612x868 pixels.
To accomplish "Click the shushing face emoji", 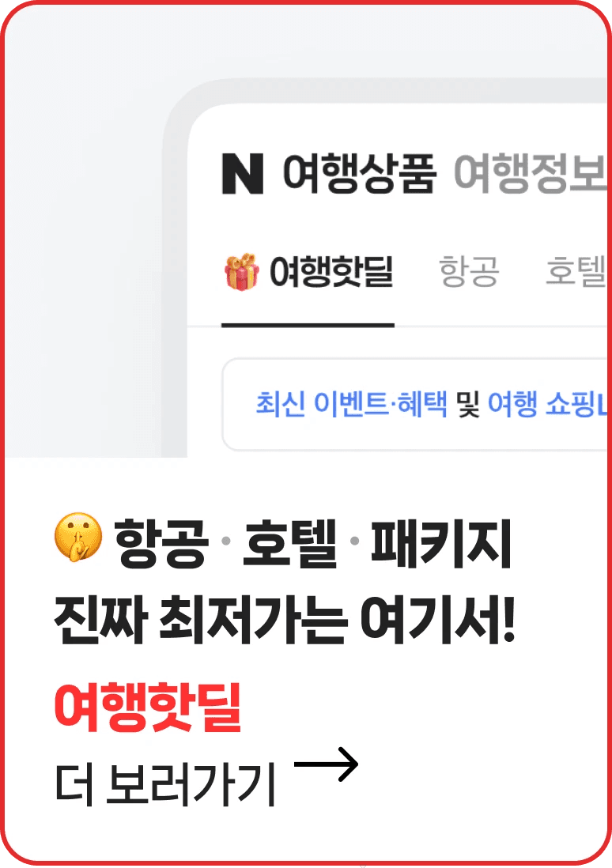I will [78, 537].
